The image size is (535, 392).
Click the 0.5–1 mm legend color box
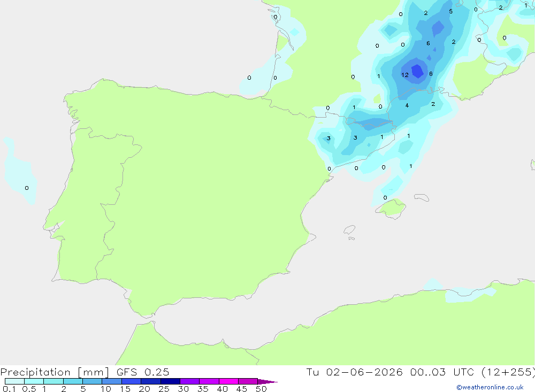pos(34,381)
